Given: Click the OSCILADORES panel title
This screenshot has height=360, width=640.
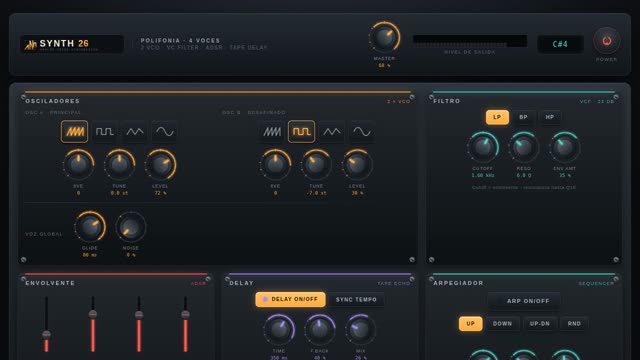Looking at the screenshot, I should coord(53,101).
